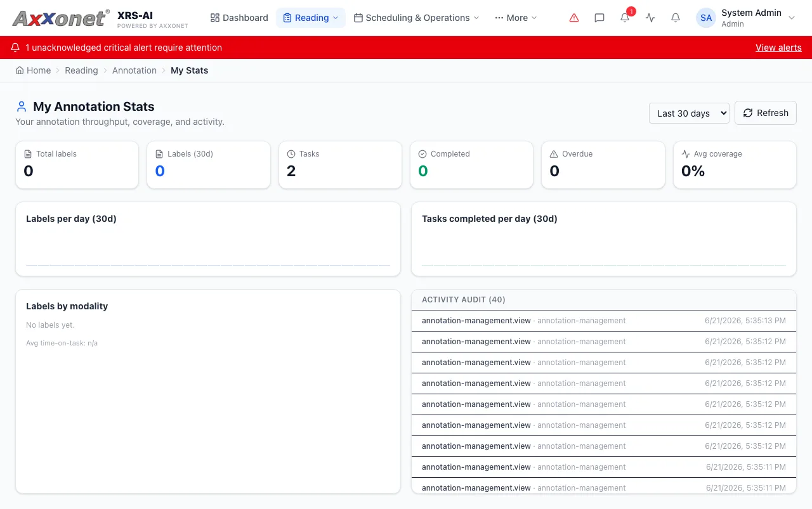Screen dimensions: 812x509
Task: Go to Home breadcrumb
Action: click(x=33, y=70)
